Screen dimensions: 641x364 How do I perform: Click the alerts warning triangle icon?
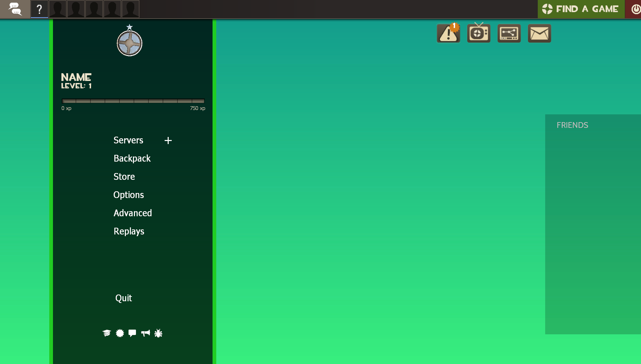tap(448, 33)
